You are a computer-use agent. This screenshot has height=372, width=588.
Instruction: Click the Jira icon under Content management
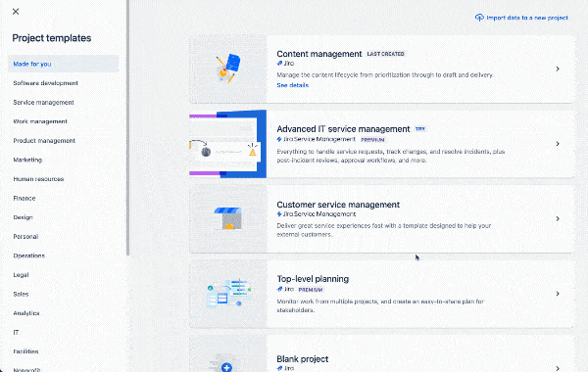click(279, 64)
